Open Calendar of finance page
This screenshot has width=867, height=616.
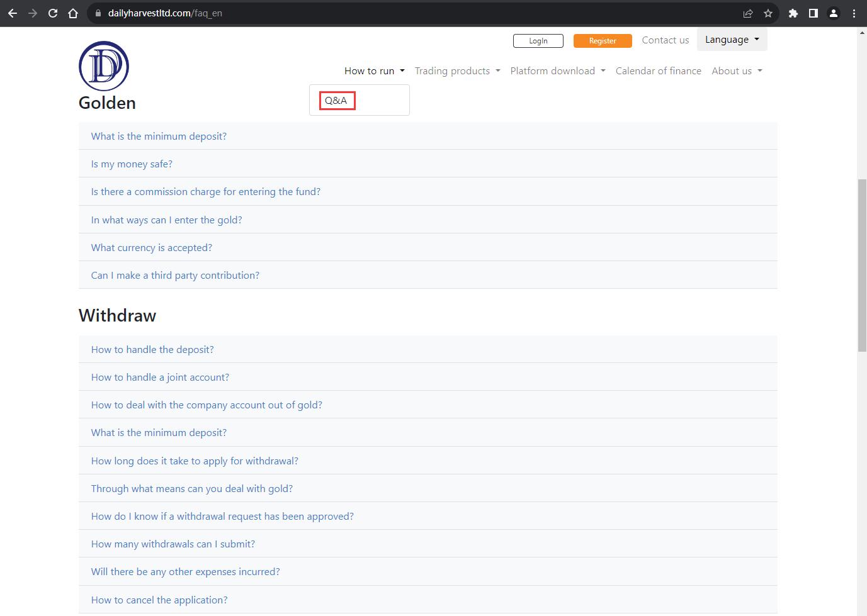[x=659, y=71]
